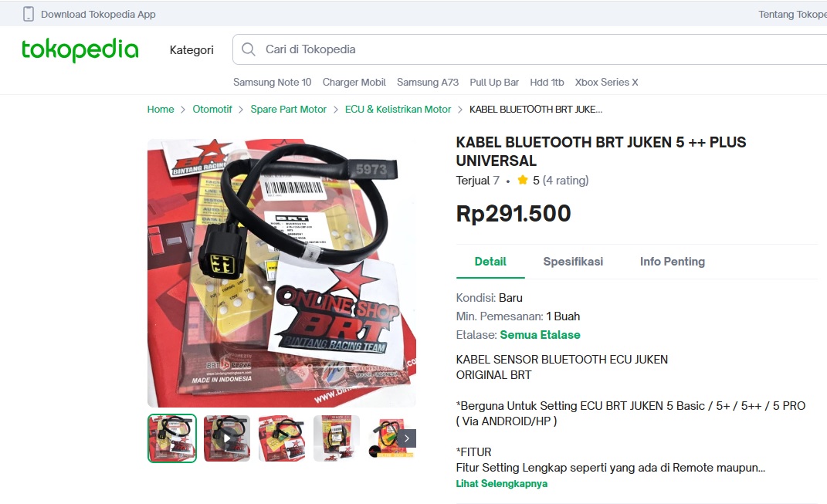Viewport: 827px width, 504px height.
Task: Expand description via Lihat Selengkapnya
Action: (x=502, y=483)
